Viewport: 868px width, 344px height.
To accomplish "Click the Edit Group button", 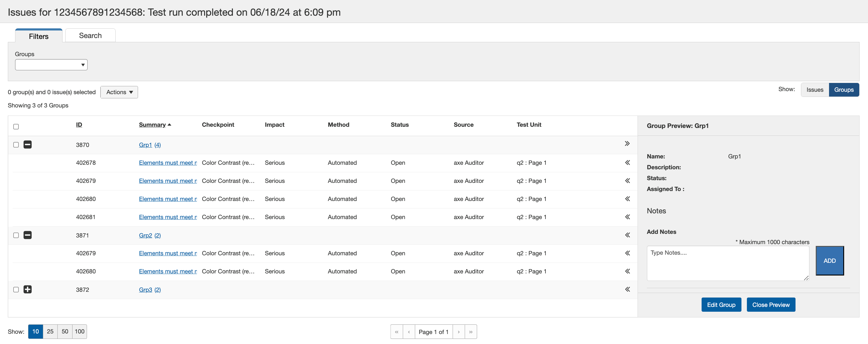I will tap(721, 304).
